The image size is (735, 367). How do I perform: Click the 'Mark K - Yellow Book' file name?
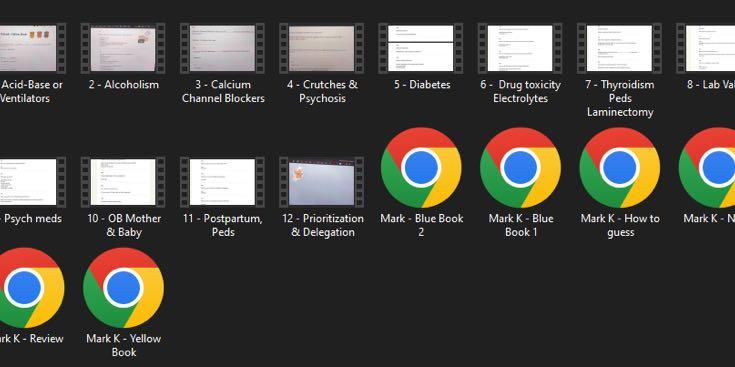(124, 345)
